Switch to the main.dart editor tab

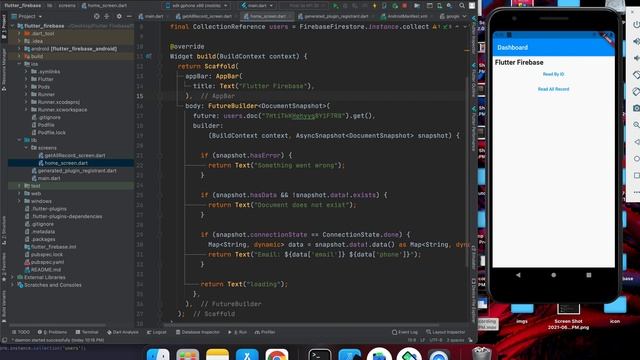pyautogui.click(x=152, y=16)
